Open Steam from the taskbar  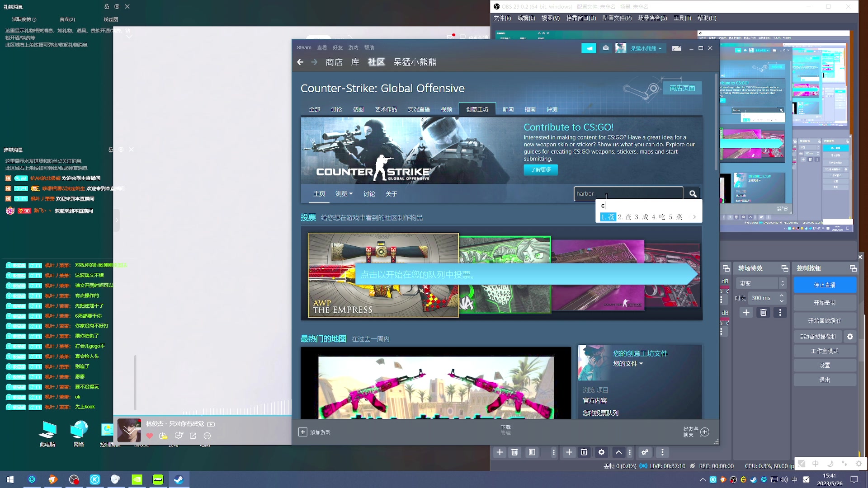179,479
